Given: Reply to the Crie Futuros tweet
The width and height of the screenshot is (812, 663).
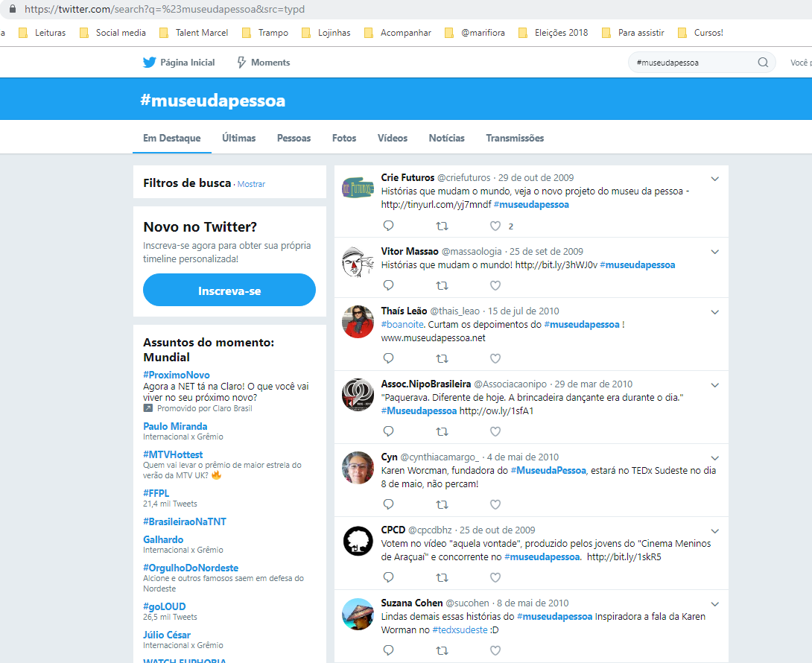Looking at the screenshot, I should (388, 225).
